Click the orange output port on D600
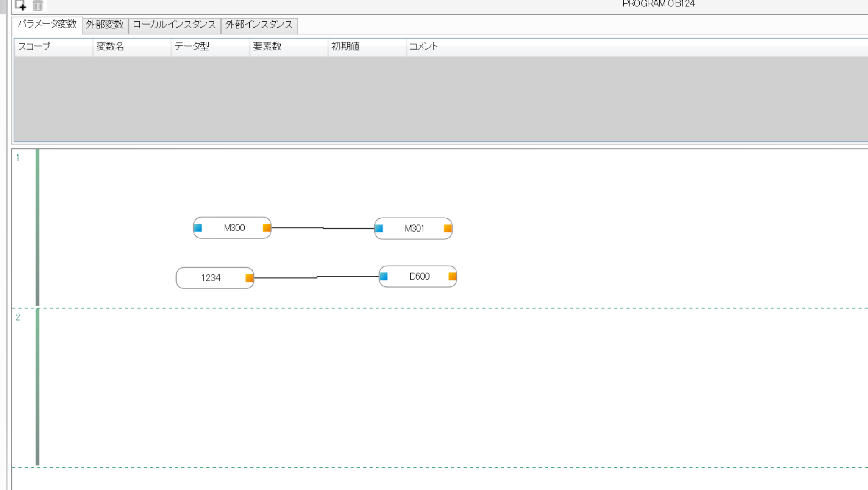Image resolution: width=868 pixels, height=490 pixels. pos(452,277)
